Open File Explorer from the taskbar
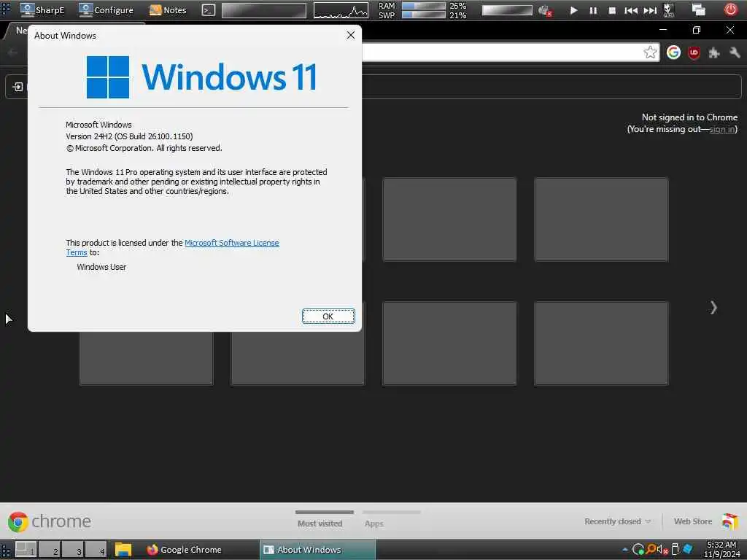The height and width of the screenshot is (560, 747). click(123, 550)
